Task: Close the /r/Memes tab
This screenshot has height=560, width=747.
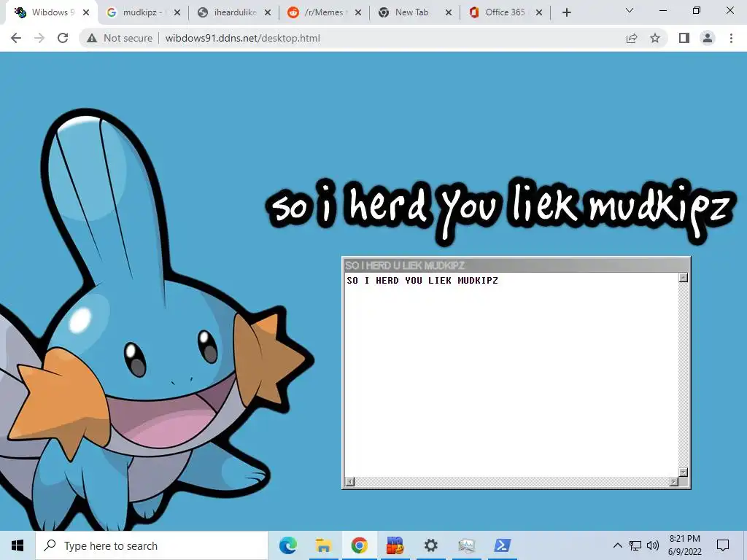Action: pyautogui.click(x=358, y=13)
